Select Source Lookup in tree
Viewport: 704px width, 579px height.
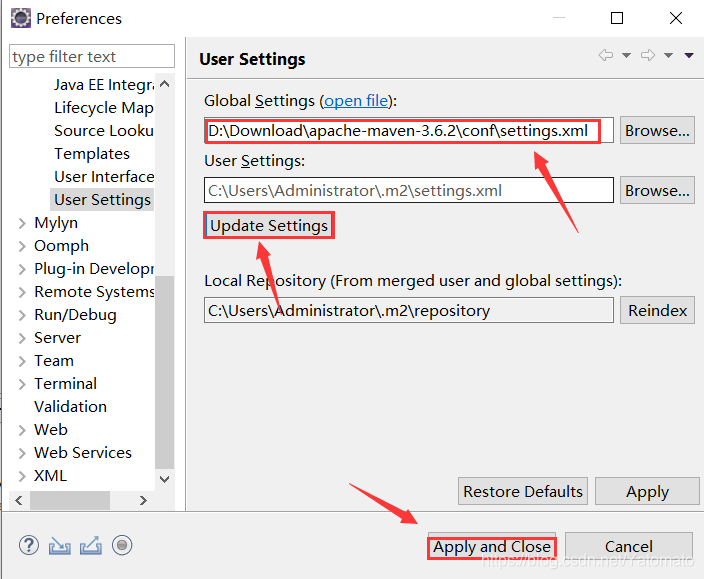[x=104, y=131]
